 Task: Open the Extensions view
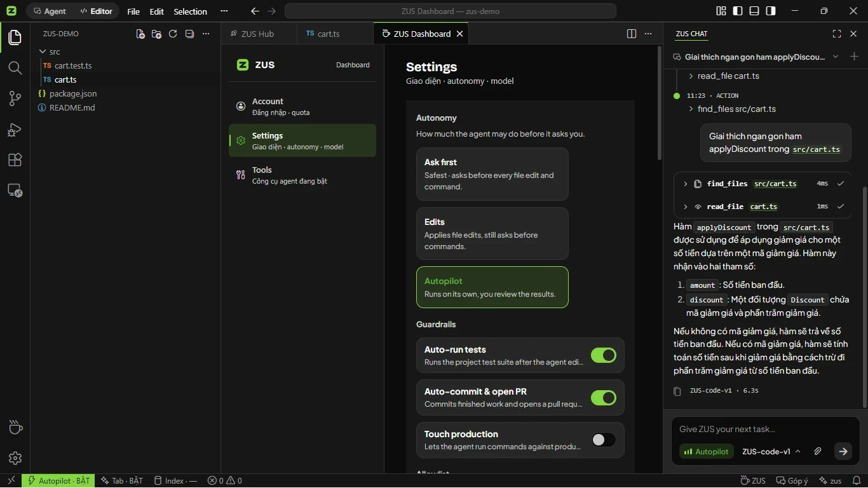click(15, 160)
